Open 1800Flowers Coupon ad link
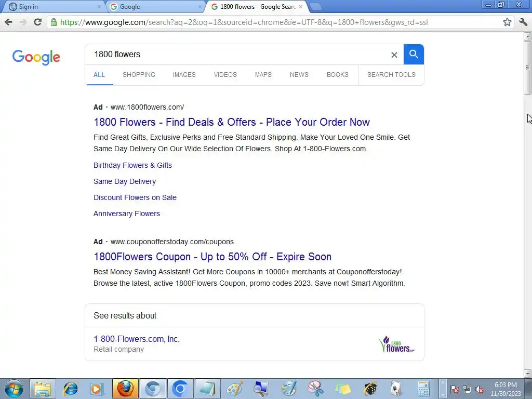 (x=212, y=257)
